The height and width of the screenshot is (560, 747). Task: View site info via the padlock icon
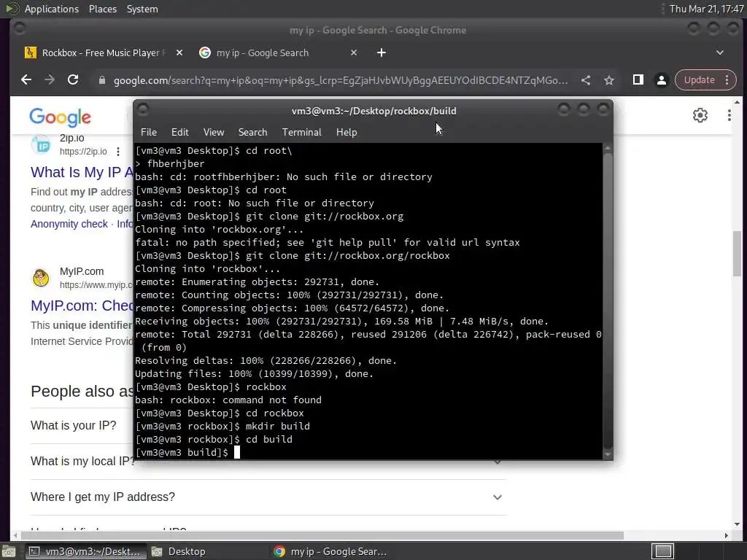(x=101, y=80)
